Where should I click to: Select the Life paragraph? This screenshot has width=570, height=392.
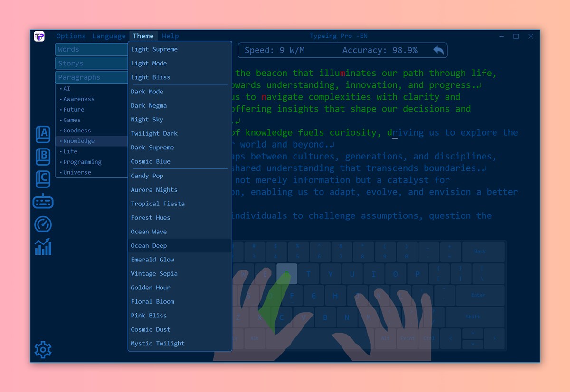91,151
